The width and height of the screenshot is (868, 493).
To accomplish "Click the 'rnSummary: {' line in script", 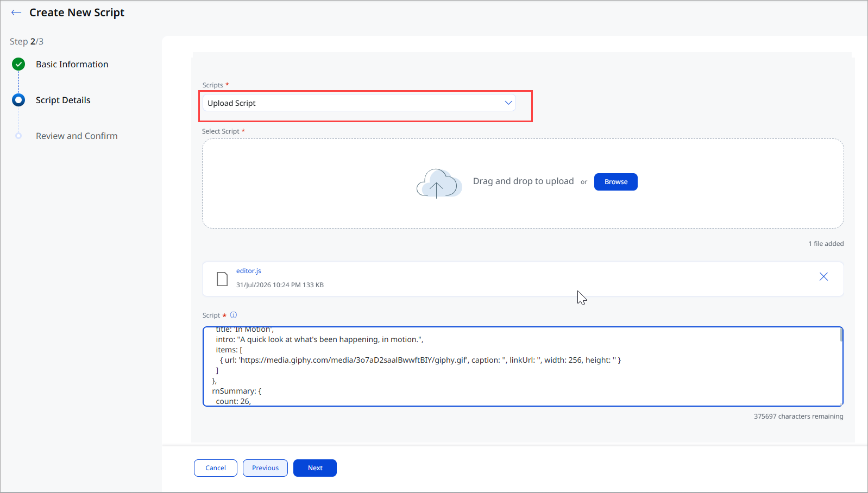I will click(x=236, y=391).
